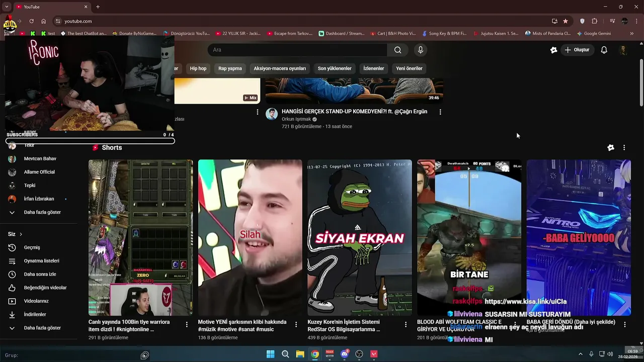644x362 pixels.
Task: Open Mevtcan Bahav subscription in sidebar
Action: 39,159
